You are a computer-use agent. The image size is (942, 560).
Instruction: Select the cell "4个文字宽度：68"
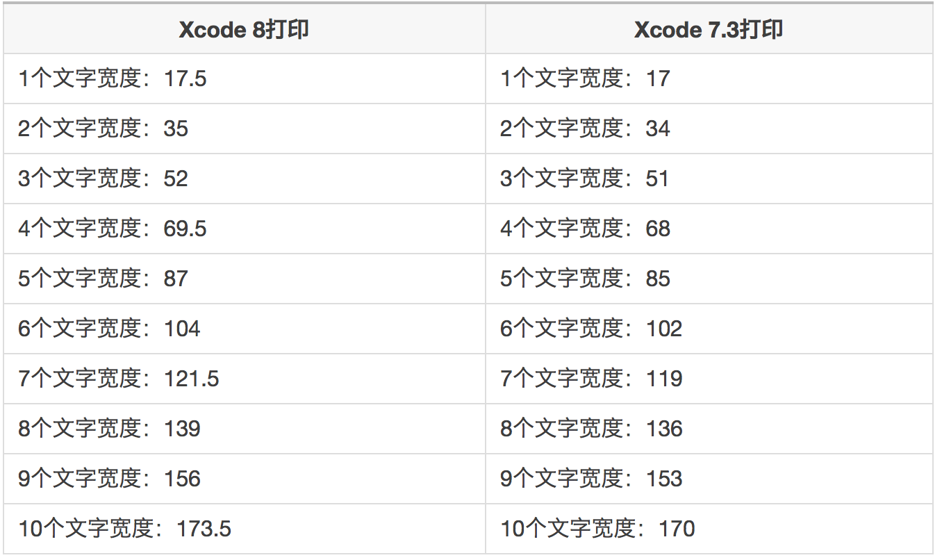point(585,229)
